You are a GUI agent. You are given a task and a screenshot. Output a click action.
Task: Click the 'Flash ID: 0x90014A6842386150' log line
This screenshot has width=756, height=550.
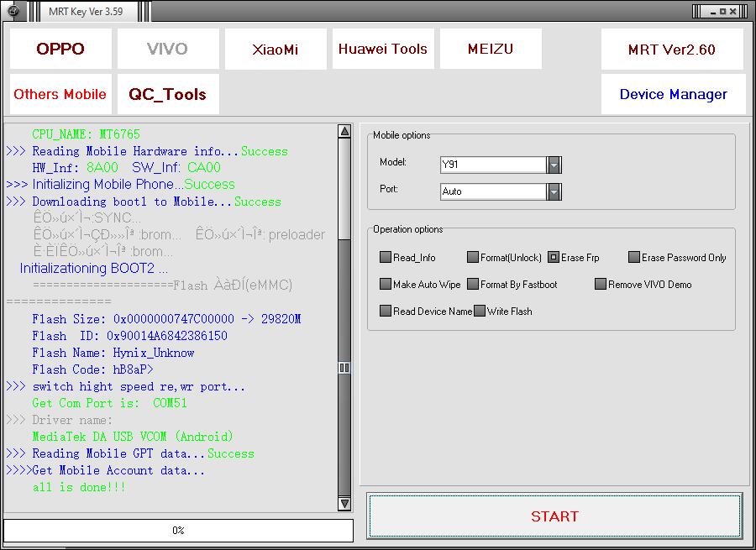pyautogui.click(x=129, y=336)
